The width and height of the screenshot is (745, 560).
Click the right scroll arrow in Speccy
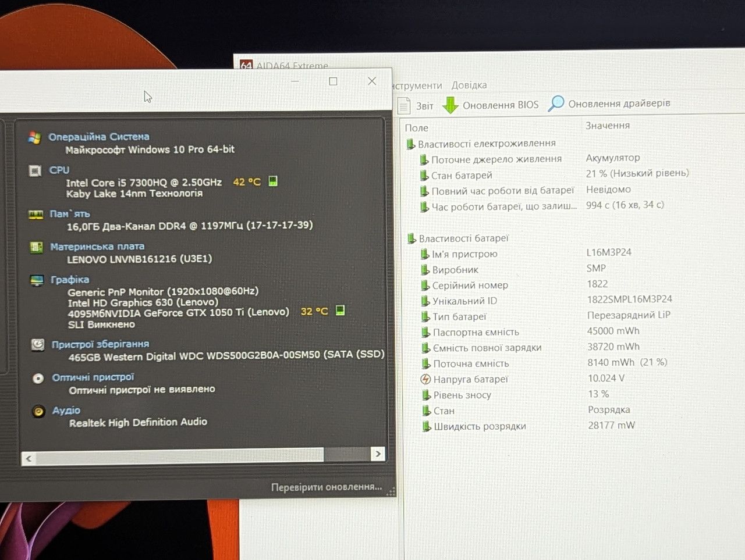[378, 454]
